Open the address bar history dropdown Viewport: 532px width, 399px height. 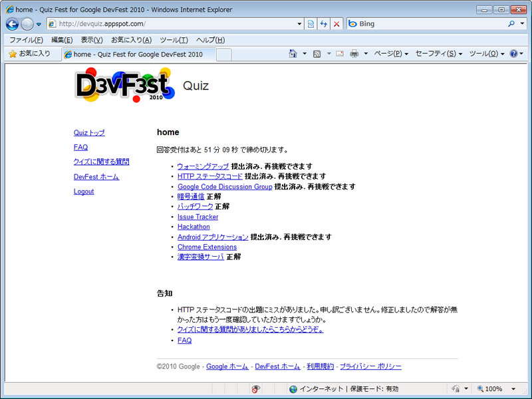click(299, 24)
